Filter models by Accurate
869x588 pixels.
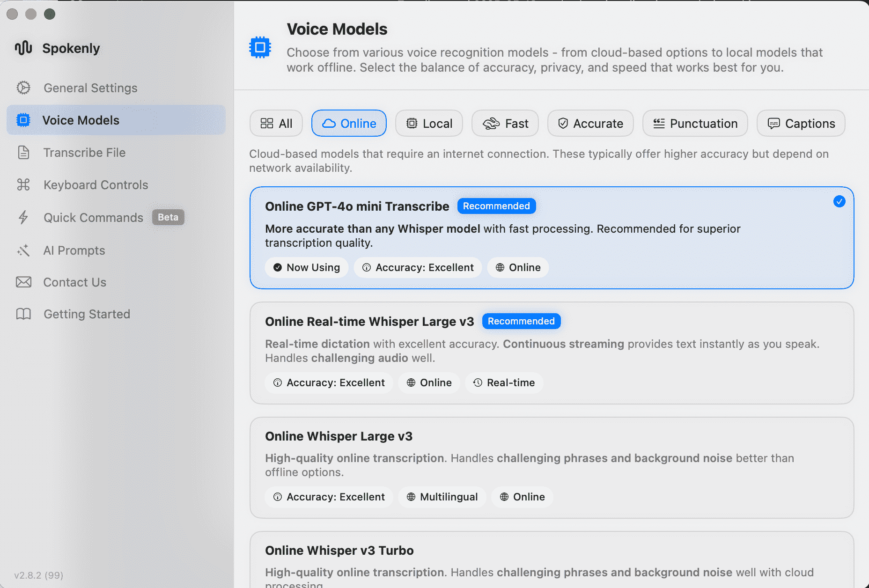pyautogui.click(x=590, y=124)
